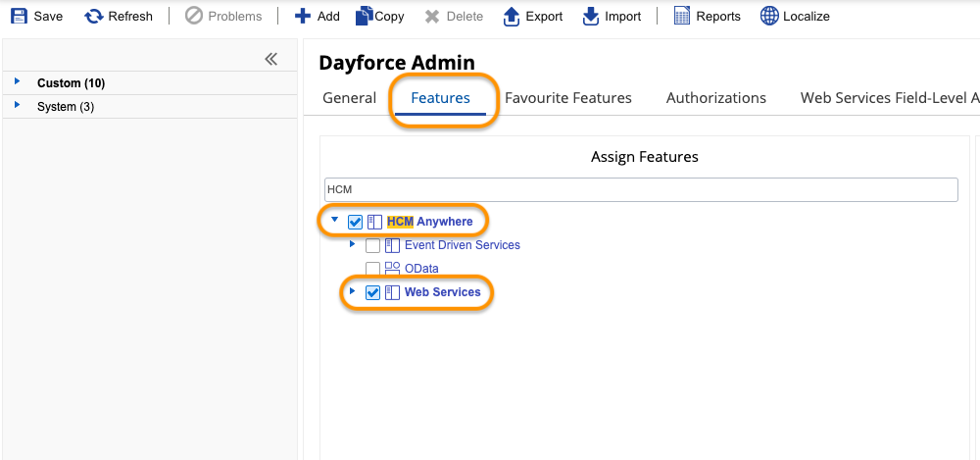Collapse the left role panel with double chevron
The image size is (980, 460).
(270, 60)
